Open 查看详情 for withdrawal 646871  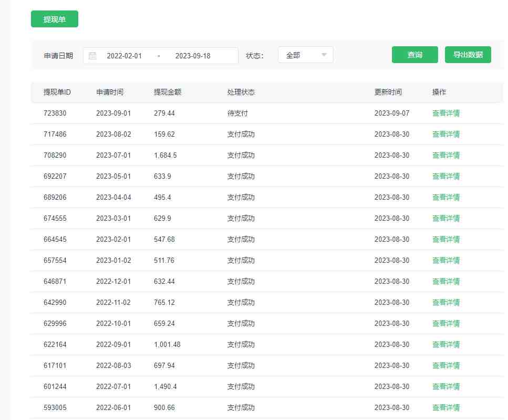pyautogui.click(x=446, y=281)
